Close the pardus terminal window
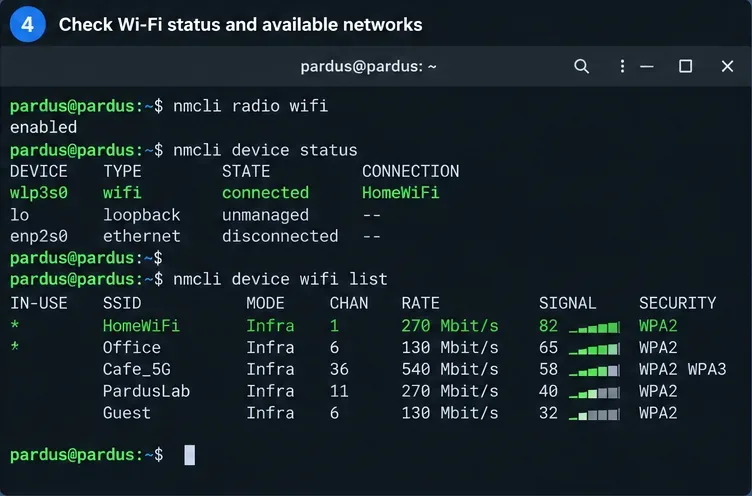Screen dimensions: 752x496 pyautogui.click(x=727, y=66)
